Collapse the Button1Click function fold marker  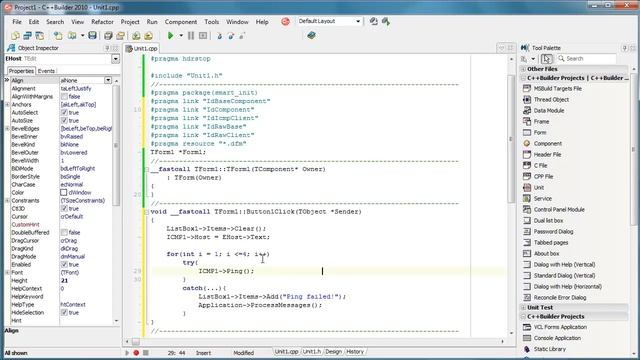click(x=146, y=212)
